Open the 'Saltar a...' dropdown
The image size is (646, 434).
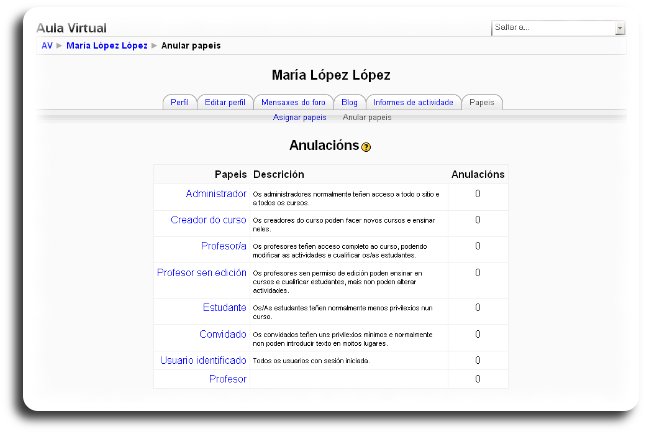tap(557, 28)
